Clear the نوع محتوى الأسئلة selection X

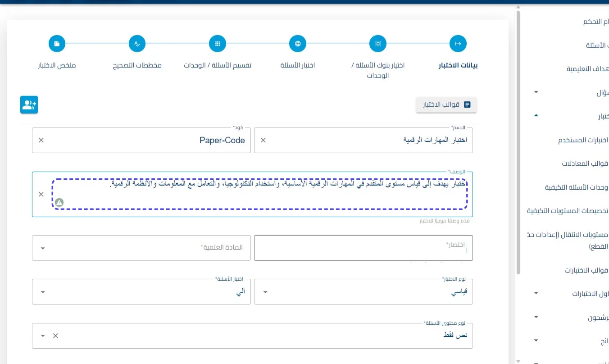coord(55,336)
